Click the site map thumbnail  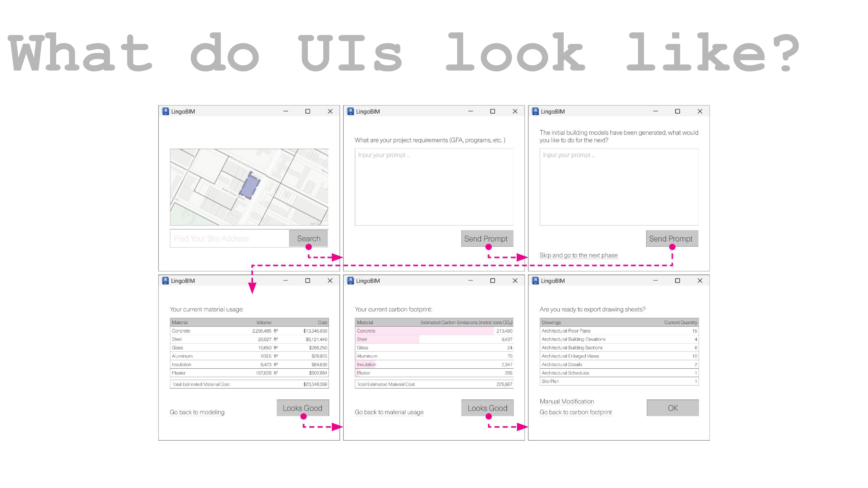249,187
